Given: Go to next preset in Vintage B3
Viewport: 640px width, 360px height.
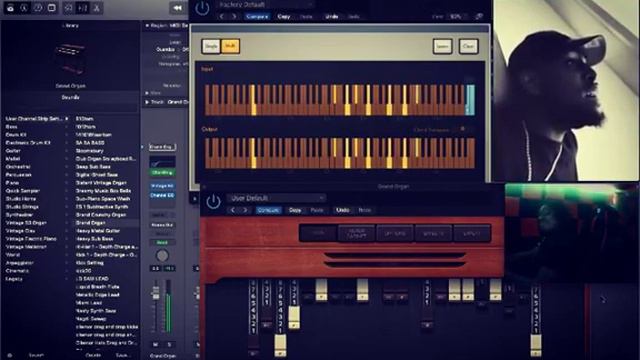Looking at the screenshot, I should (x=245, y=210).
